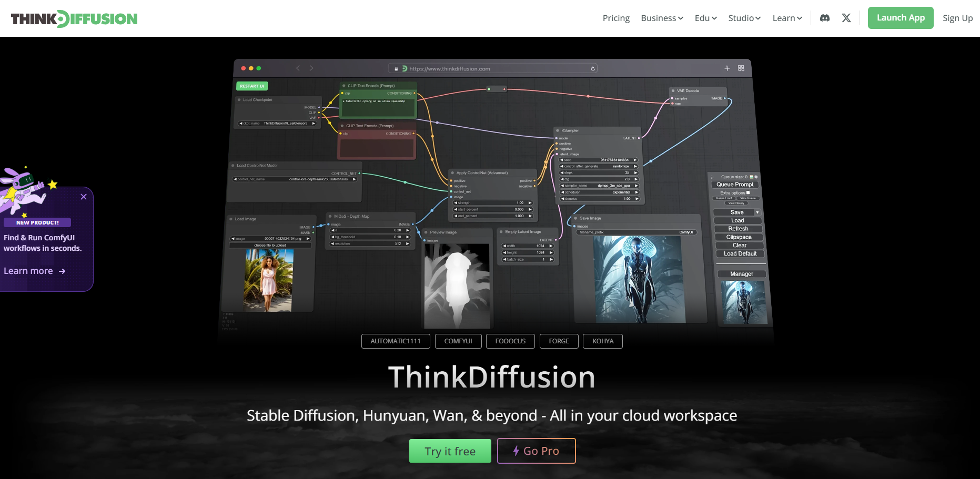Click the woman photo thumbnail in Load Image
This screenshot has height=479, width=980.
click(x=269, y=280)
